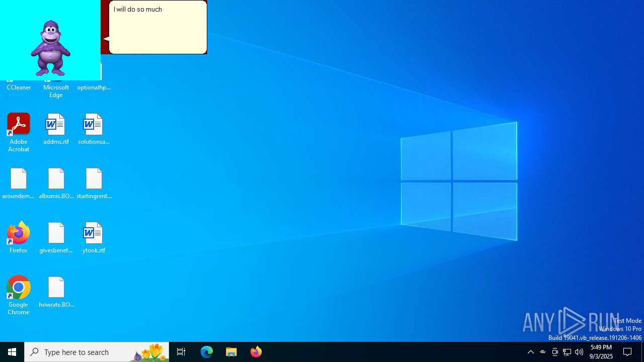This screenshot has width=644, height=362.
Task: Launch Microsoft Edge from the taskbar
Action: coord(207,352)
